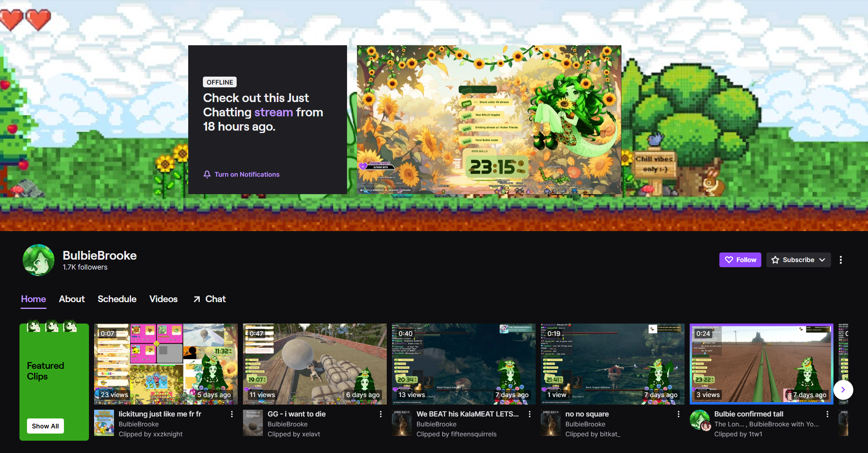Viewport: 868px width, 453px height.
Task: Click Dark Souls box art beside KalaMEAT clip
Action: [402, 423]
